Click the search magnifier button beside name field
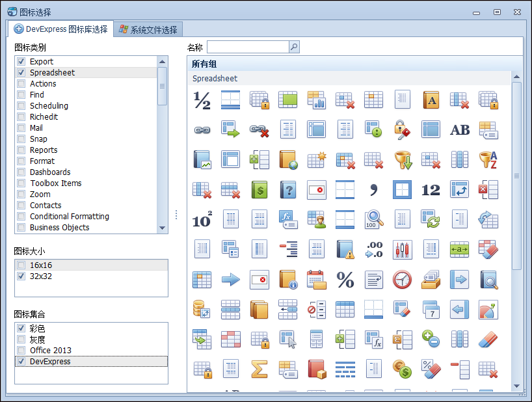This screenshot has width=532, height=402. pyautogui.click(x=294, y=47)
